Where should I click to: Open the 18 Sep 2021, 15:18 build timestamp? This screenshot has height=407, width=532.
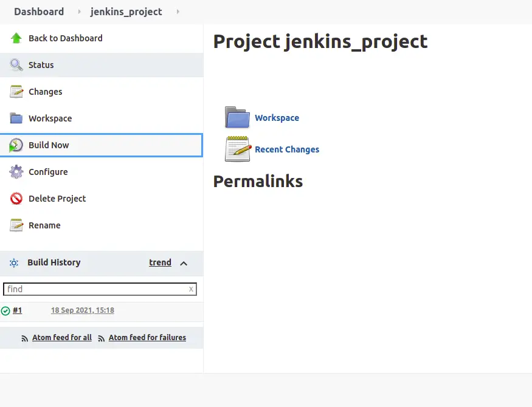pyautogui.click(x=83, y=310)
